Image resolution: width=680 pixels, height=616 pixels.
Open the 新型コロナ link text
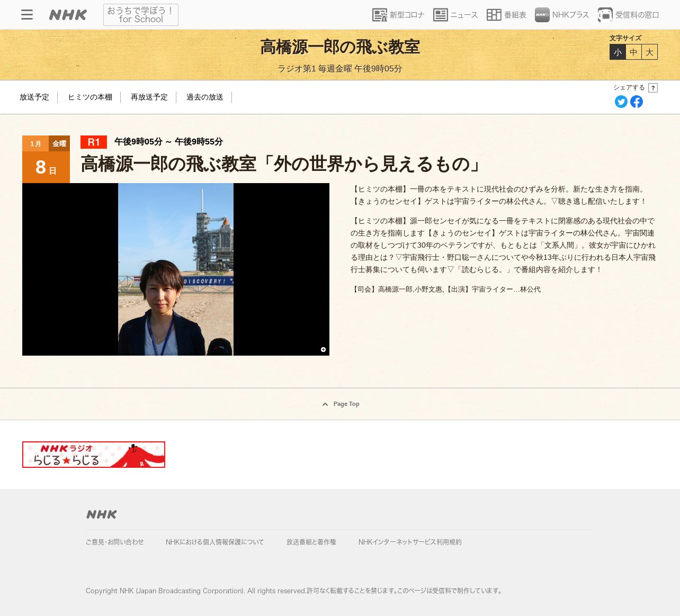[407, 15]
